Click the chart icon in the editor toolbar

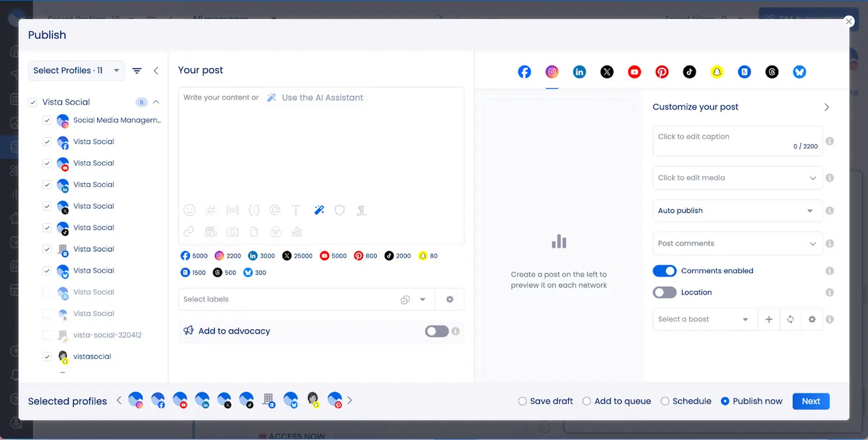296,231
